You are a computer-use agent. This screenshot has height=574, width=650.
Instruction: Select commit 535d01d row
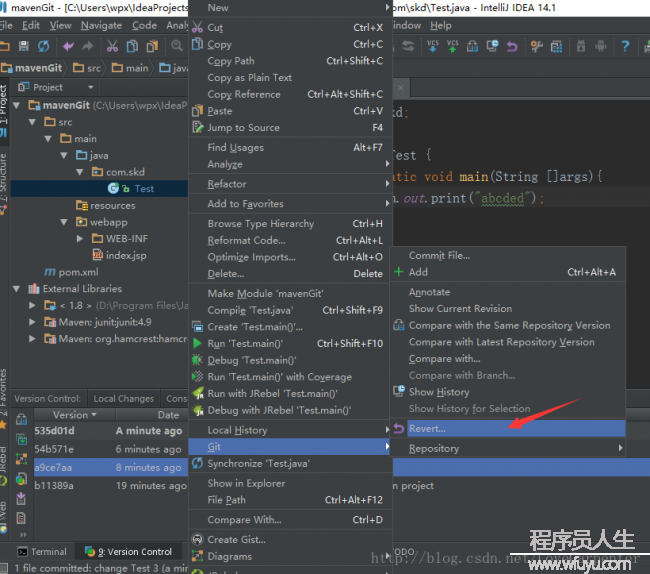coord(110,431)
